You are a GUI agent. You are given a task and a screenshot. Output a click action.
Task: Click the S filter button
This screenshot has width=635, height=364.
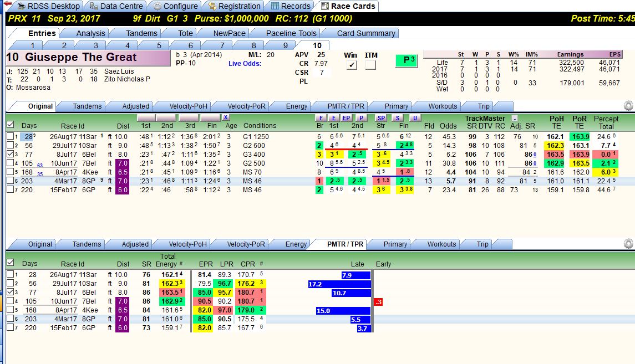[x=397, y=118]
